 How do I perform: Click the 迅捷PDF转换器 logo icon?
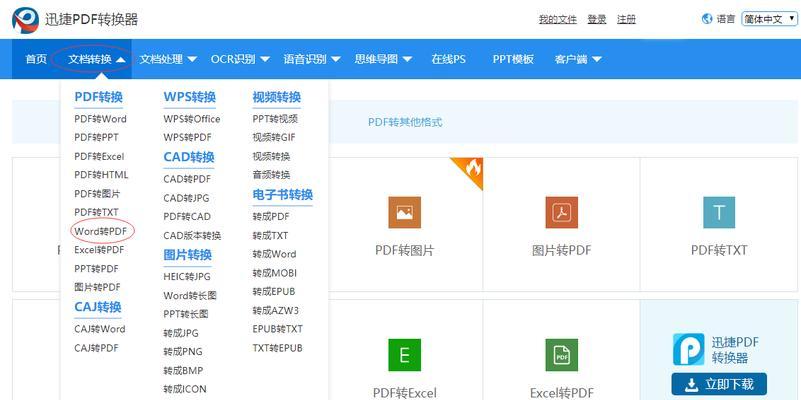26,19
